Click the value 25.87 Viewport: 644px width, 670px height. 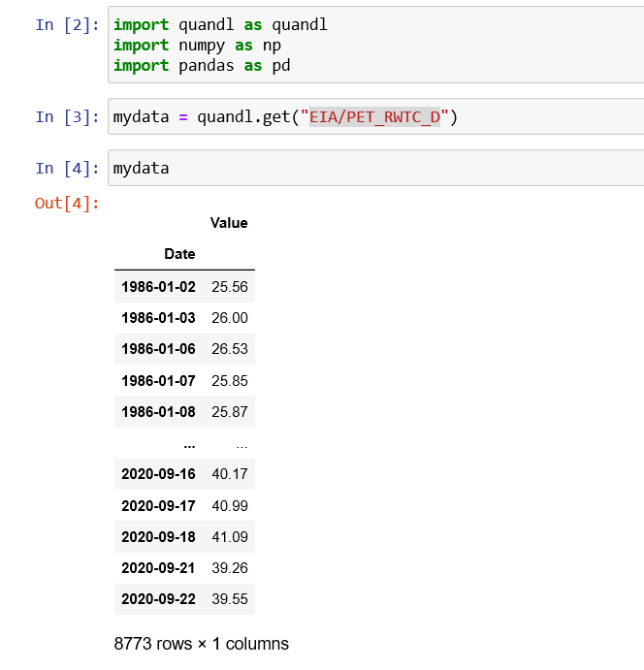(230, 412)
